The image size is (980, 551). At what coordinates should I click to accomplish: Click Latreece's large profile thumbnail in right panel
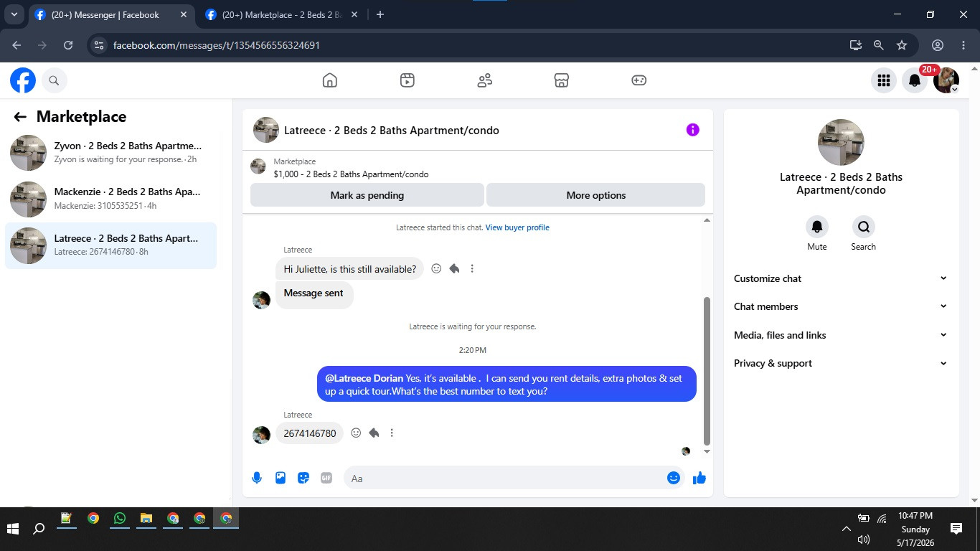[841, 142]
